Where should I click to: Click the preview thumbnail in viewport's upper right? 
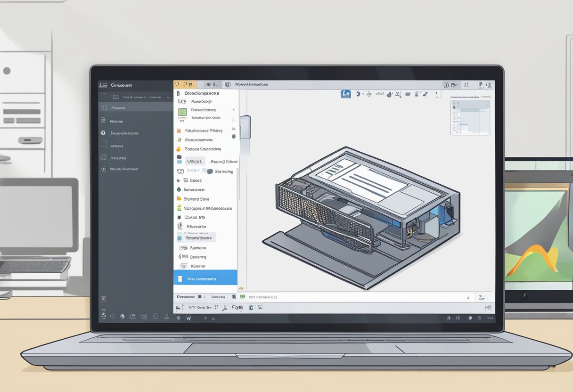click(470, 116)
